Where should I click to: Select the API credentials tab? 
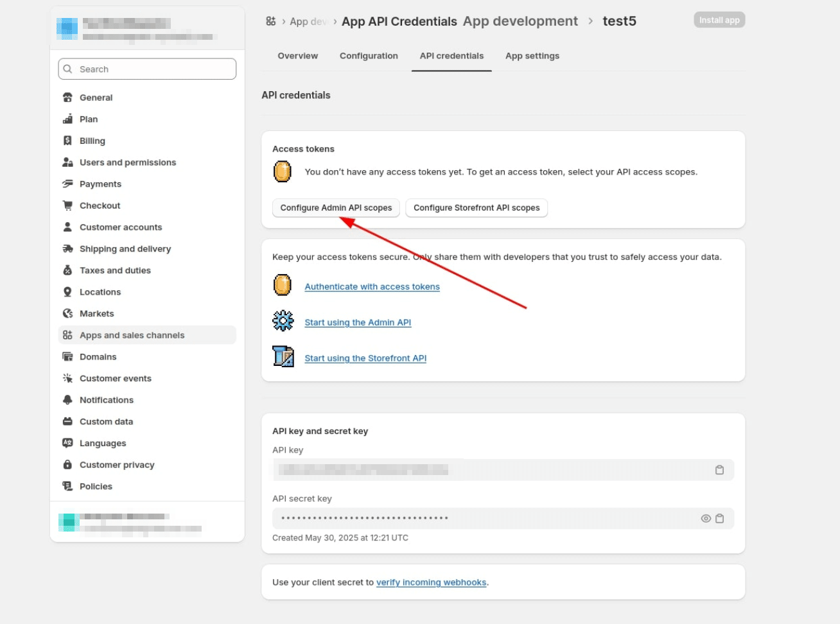(x=451, y=56)
